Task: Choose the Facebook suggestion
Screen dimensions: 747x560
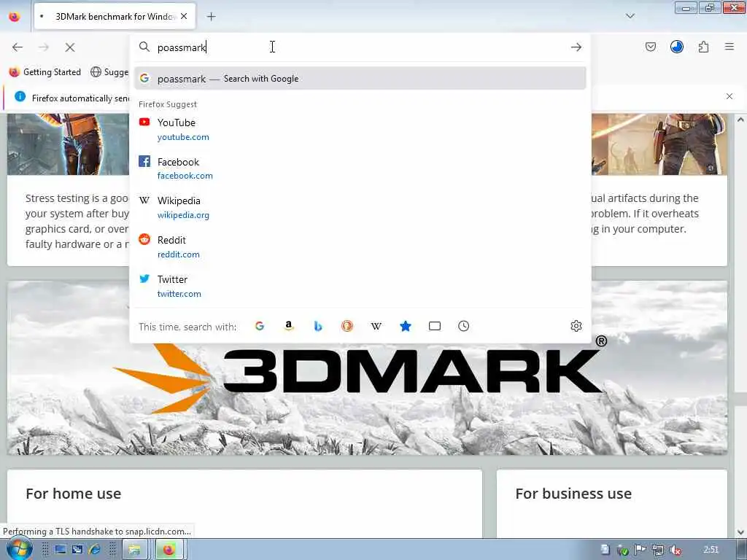Action: pos(360,168)
